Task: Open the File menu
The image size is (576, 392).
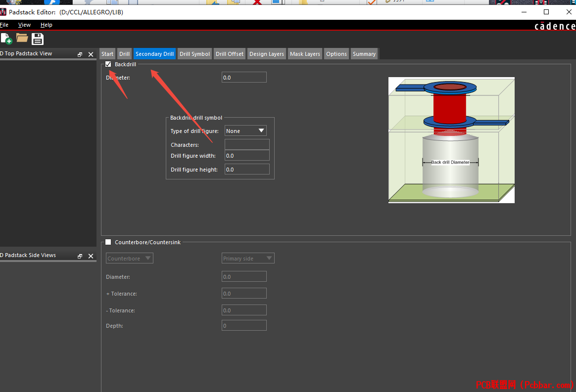Action: pyautogui.click(x=4, y=25)
